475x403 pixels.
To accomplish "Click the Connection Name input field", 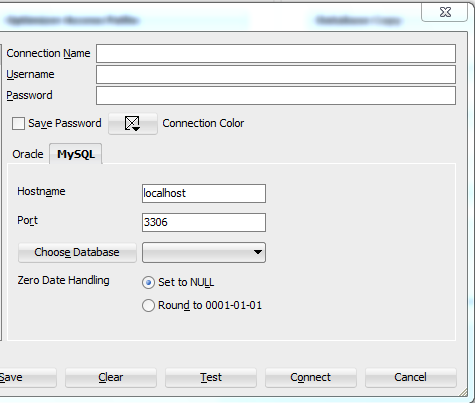I will 276,53.
